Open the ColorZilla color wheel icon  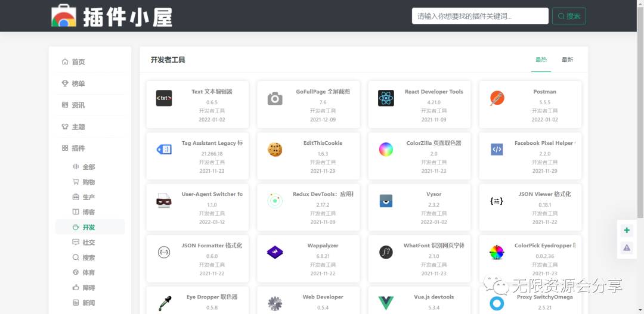click(x=386, y=150)
